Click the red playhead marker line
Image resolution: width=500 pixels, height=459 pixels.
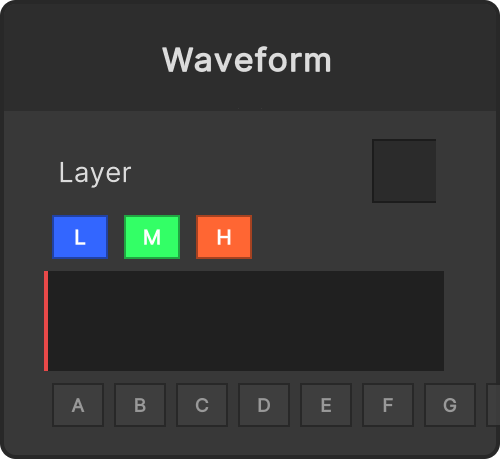click(x=46, y=321)
